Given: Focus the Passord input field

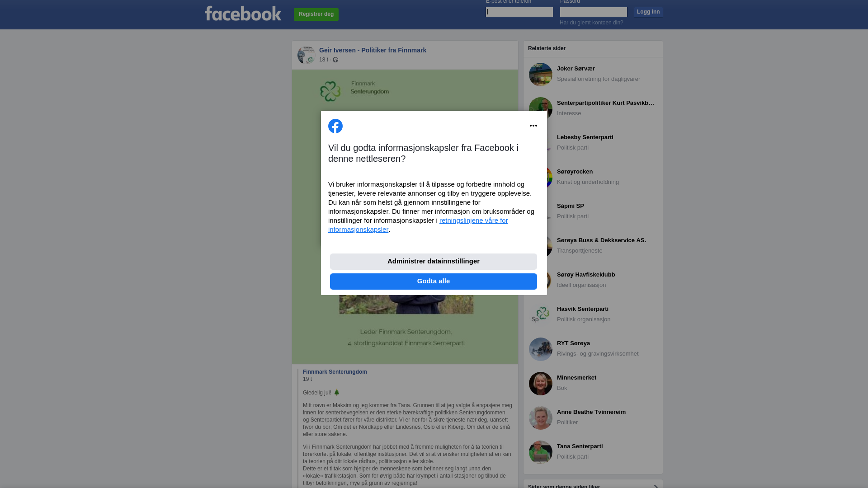Looking at the screenshot, I should pyautogui.click(x=594, y=12).
